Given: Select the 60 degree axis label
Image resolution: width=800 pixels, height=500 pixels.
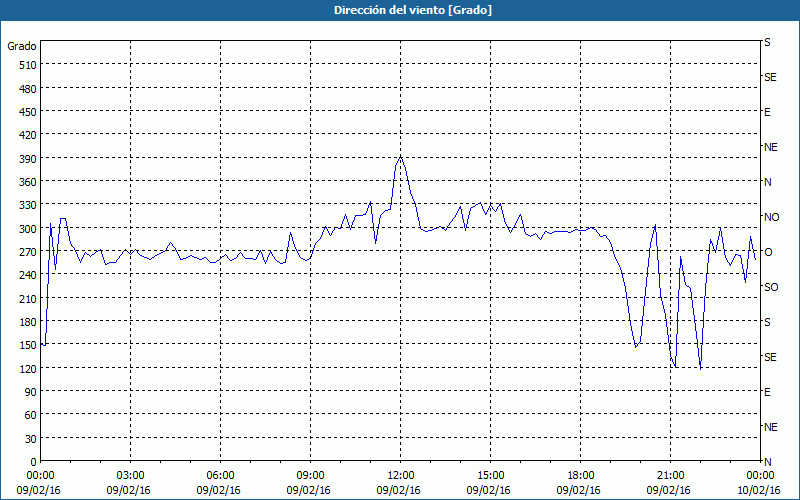Looking at the screenshot, I should coord(31,416).
